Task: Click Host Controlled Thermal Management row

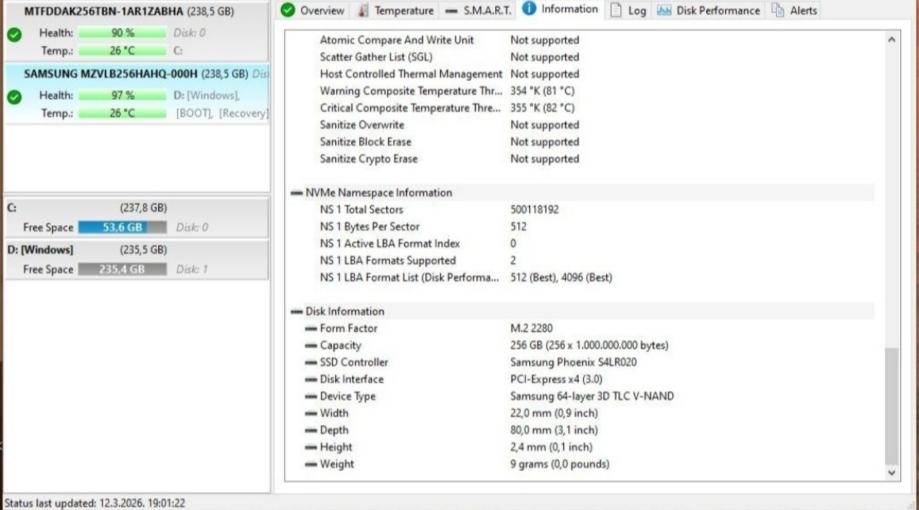Action: pyautogui.click(x=582, y=74)
